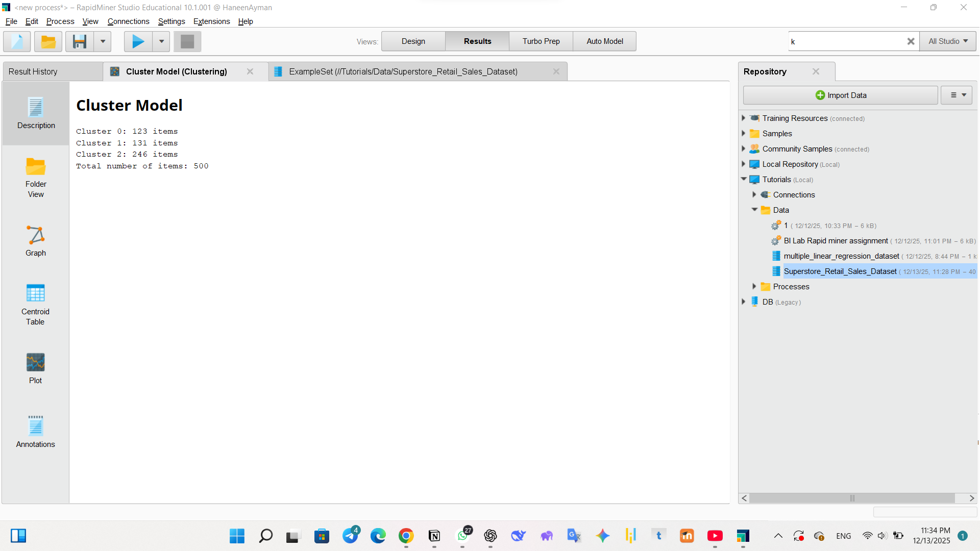Open the Connections menu

coord(128,21)
